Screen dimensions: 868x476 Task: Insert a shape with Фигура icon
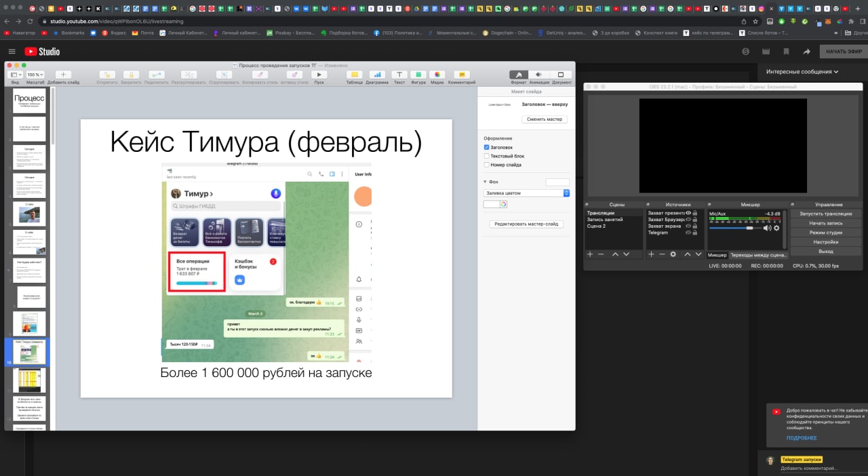418,75
